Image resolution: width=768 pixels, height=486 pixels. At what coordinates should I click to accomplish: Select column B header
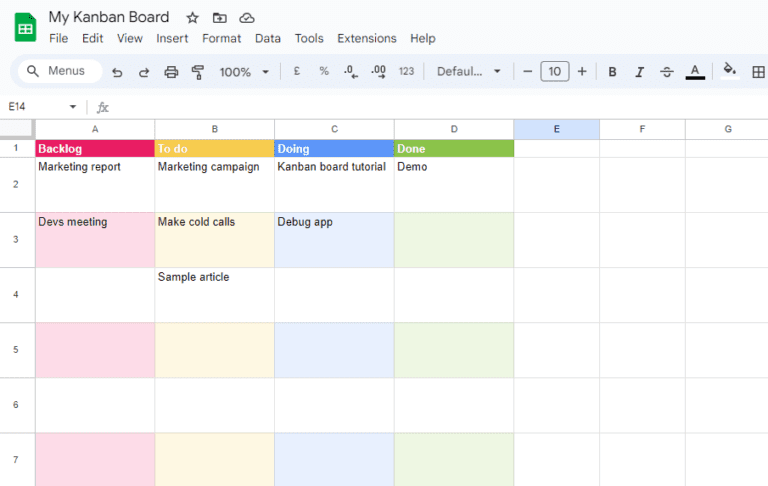click(215, 129)
